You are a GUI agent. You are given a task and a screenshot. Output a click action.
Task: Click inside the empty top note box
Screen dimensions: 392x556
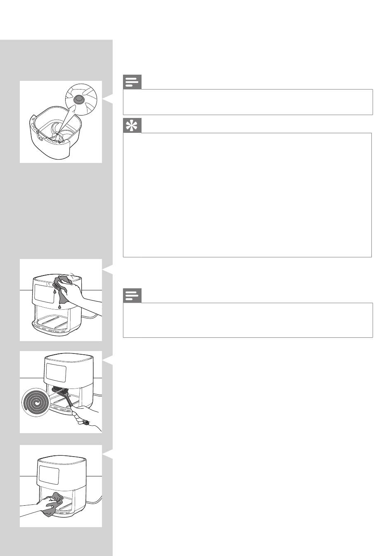point(248,102)
